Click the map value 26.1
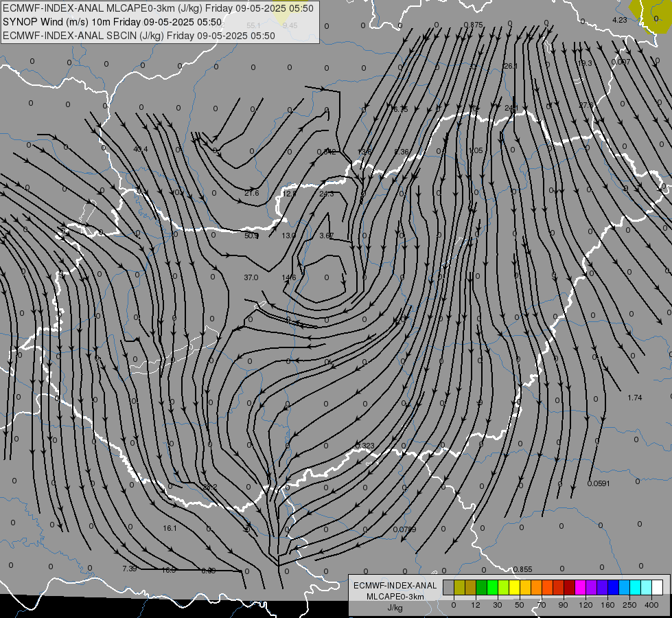The image size is (672, 618). coord(511,66)
